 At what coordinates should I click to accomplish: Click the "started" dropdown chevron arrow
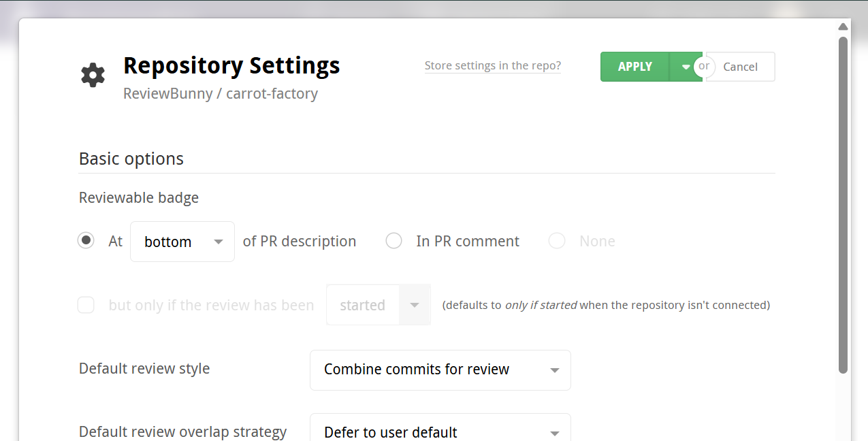click(x=415, y=304)
